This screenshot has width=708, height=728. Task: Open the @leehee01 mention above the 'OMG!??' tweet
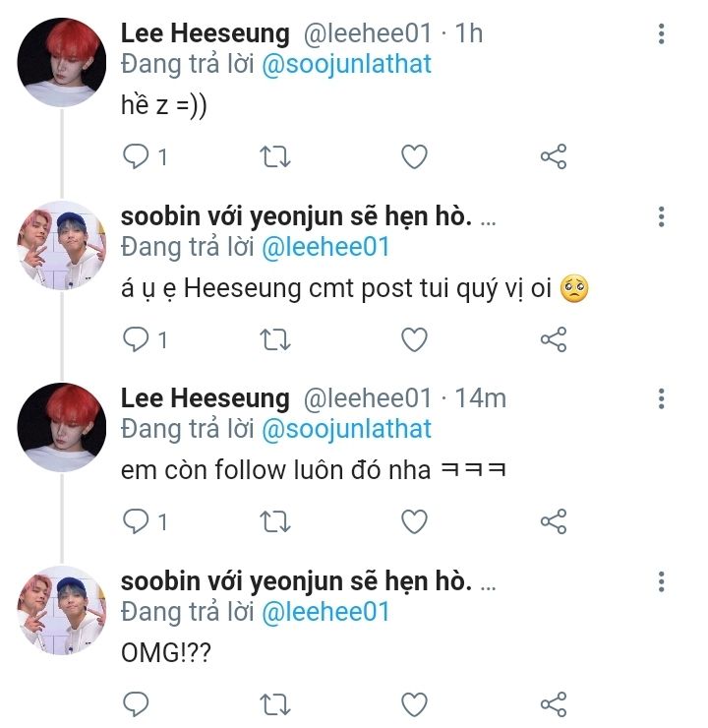coord(325,612)
